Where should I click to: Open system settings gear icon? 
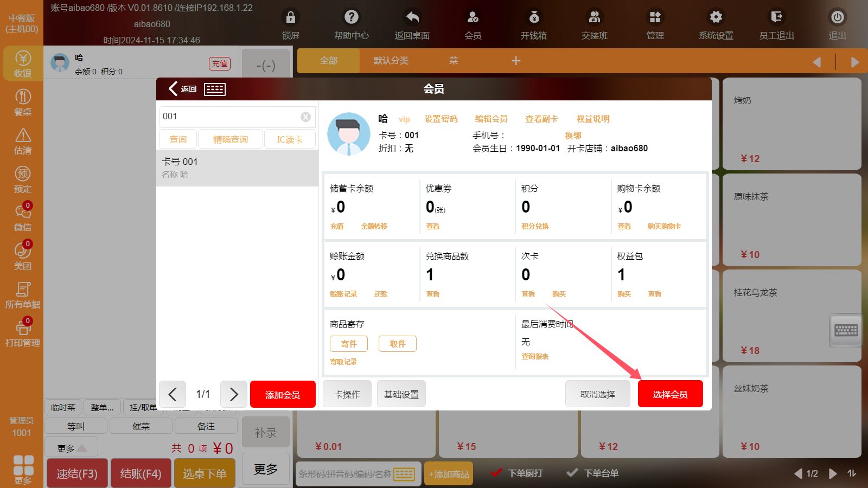click(716, 18)
